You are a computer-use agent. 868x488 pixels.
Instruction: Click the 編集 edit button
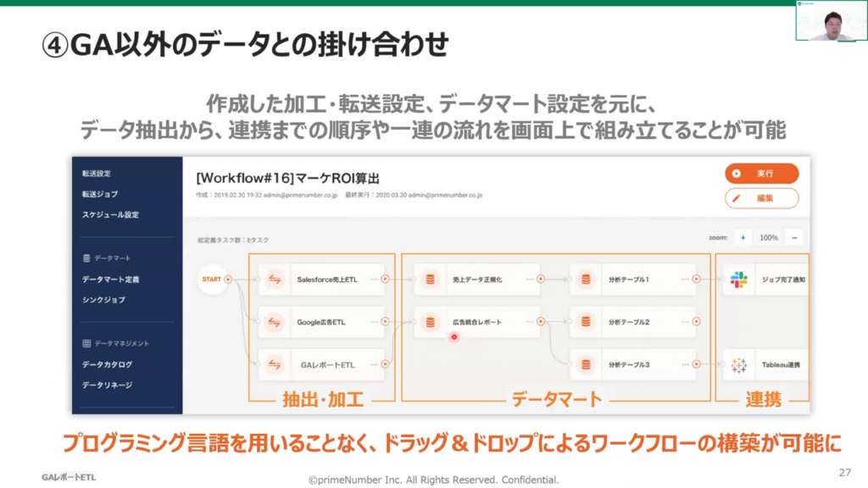coord(761,198)
